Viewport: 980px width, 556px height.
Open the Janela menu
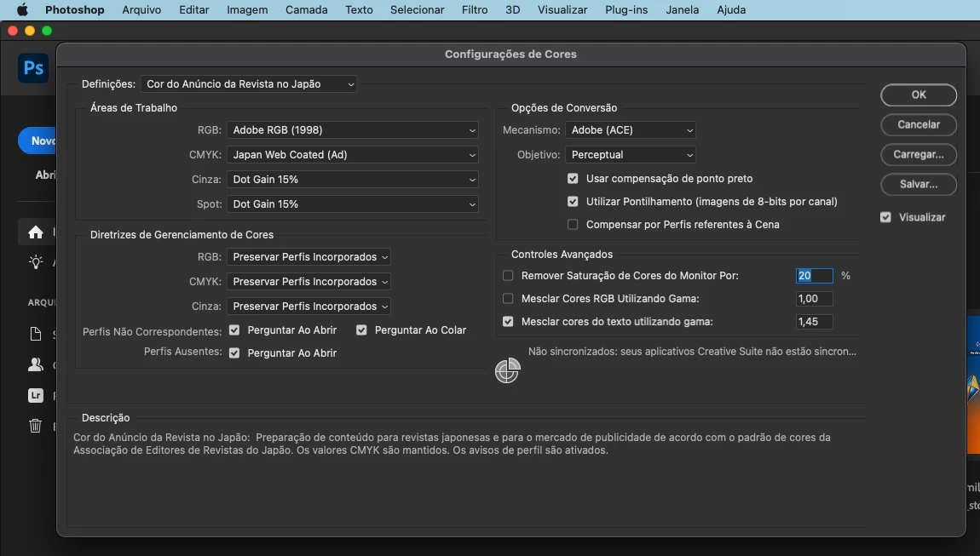(682, 10)
